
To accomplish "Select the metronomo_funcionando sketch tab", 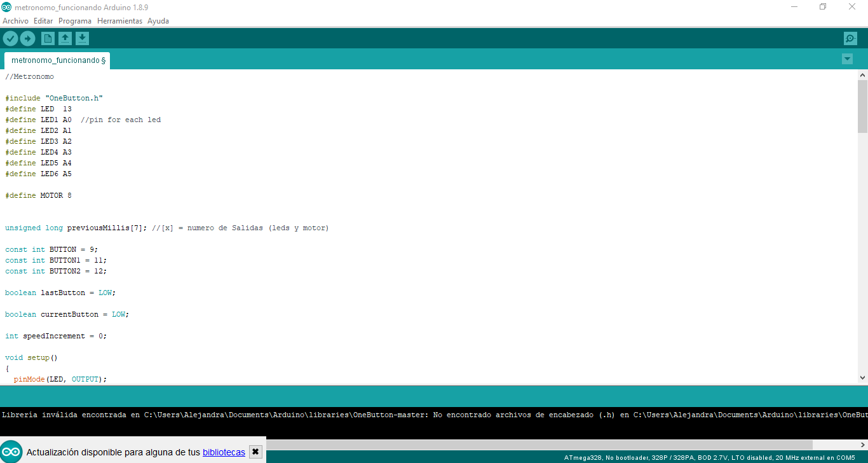I will 57,60.
